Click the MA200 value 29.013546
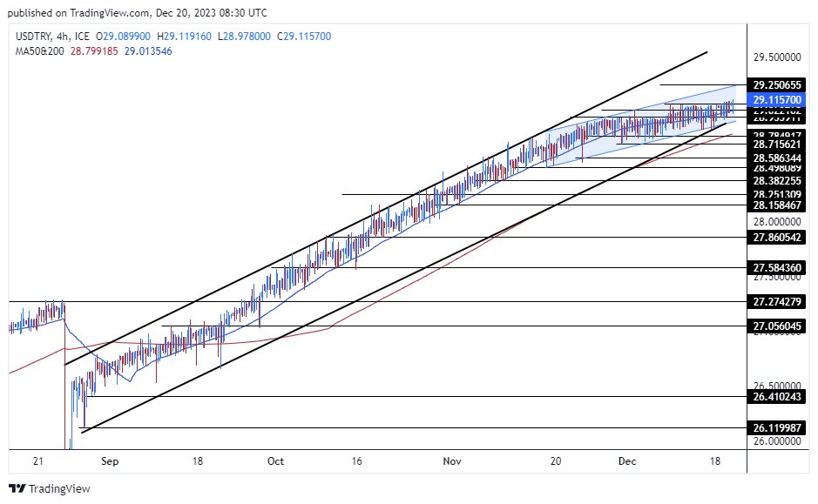This screenshot has width=818, height=504. pos(148,51)
